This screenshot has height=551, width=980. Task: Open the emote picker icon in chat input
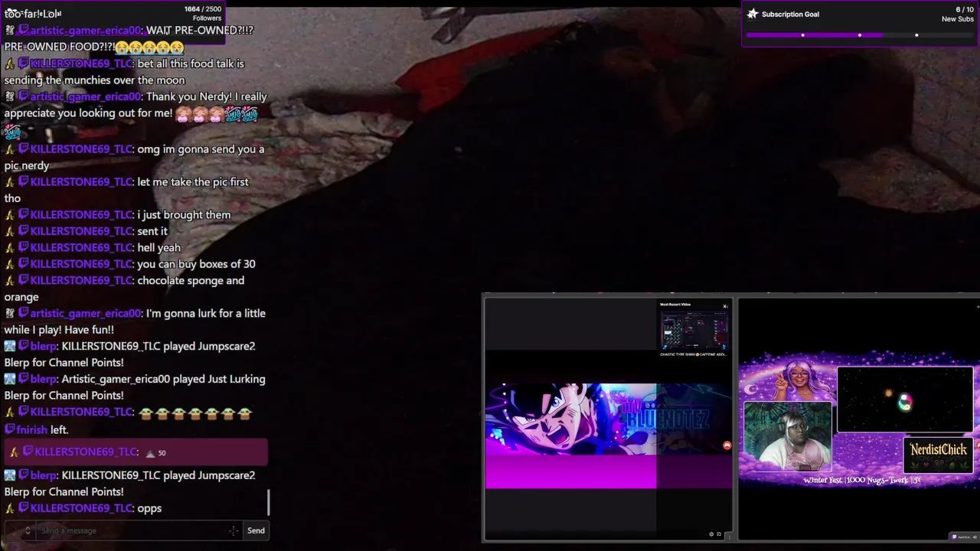[234, 530]
